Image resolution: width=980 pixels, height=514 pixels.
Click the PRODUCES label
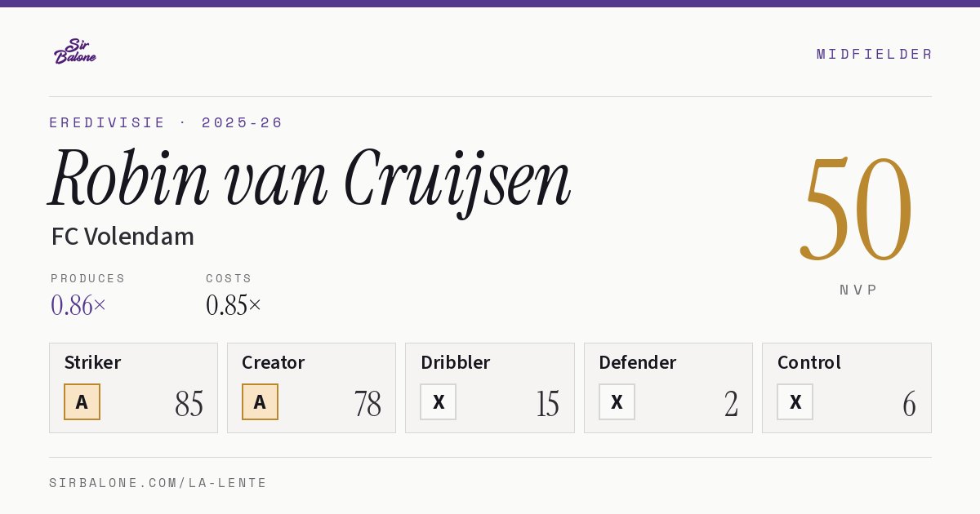coord(88,278)
